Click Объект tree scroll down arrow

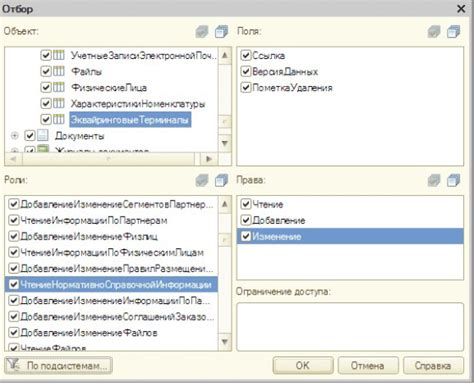(x=225, y=143)
